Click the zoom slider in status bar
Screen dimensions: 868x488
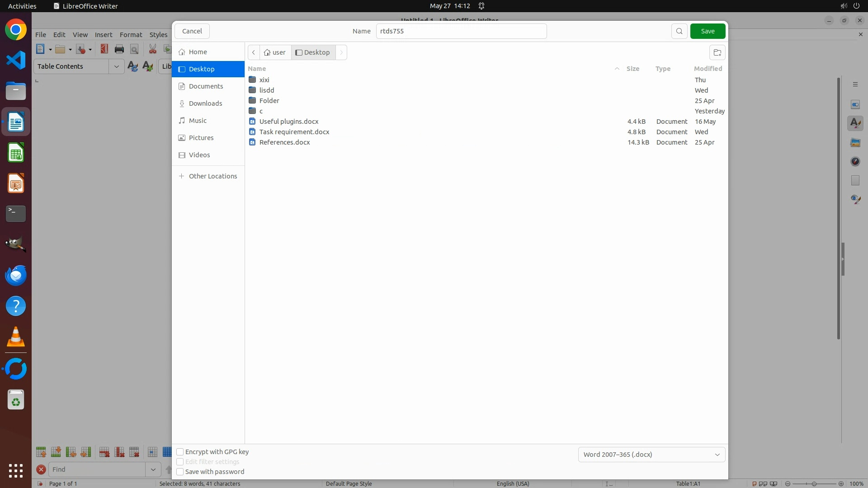pyautogui.click(x=814, y=483)
